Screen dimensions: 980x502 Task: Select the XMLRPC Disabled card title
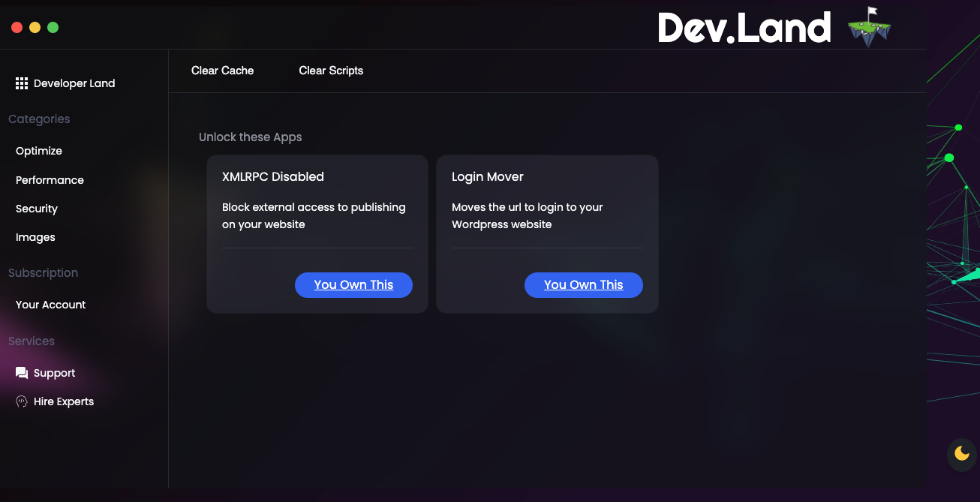click(x=273, y=177)
